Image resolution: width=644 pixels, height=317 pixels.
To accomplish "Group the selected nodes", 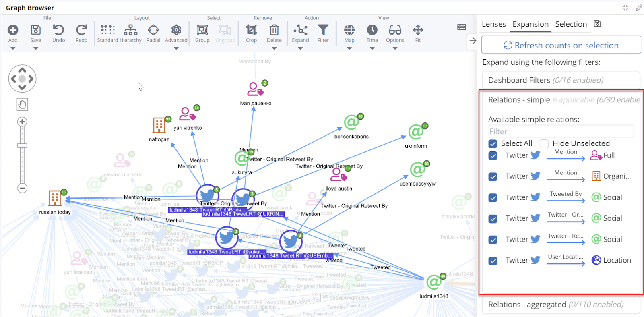I will [x=202, y=30].
